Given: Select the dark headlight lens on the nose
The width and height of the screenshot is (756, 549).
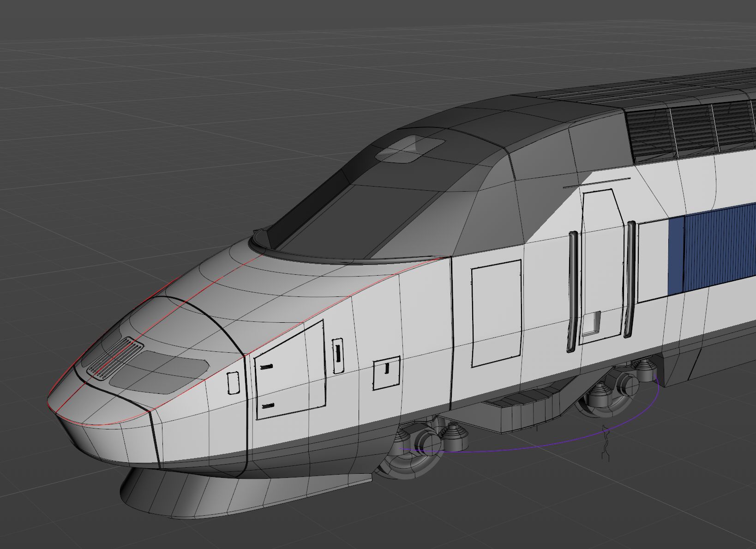Looking at the screenshot, I should [x=159, y=369].
